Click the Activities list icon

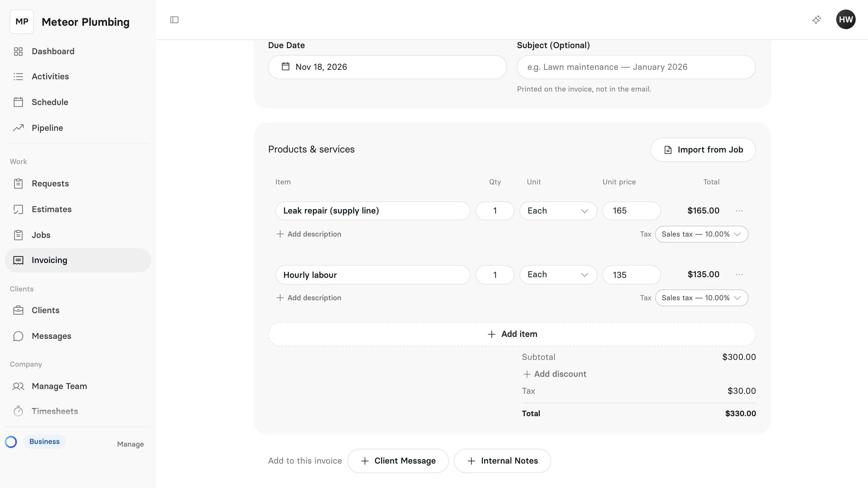[x=18, y=77]
